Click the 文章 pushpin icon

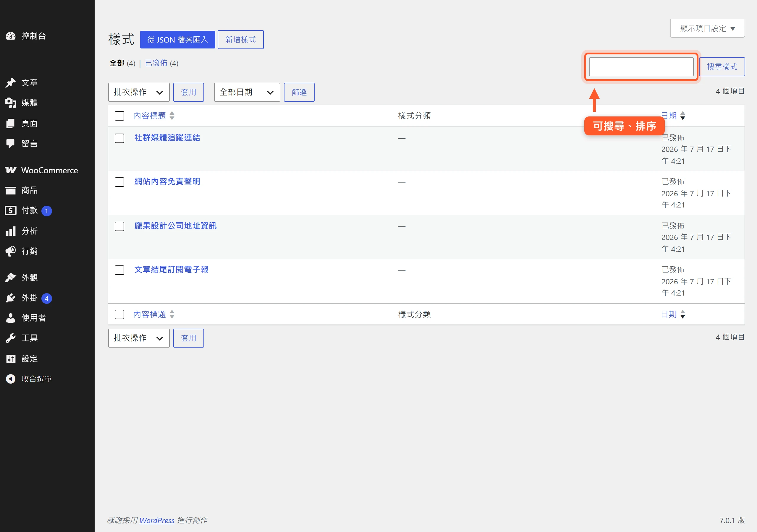click(x=11, y=82)
